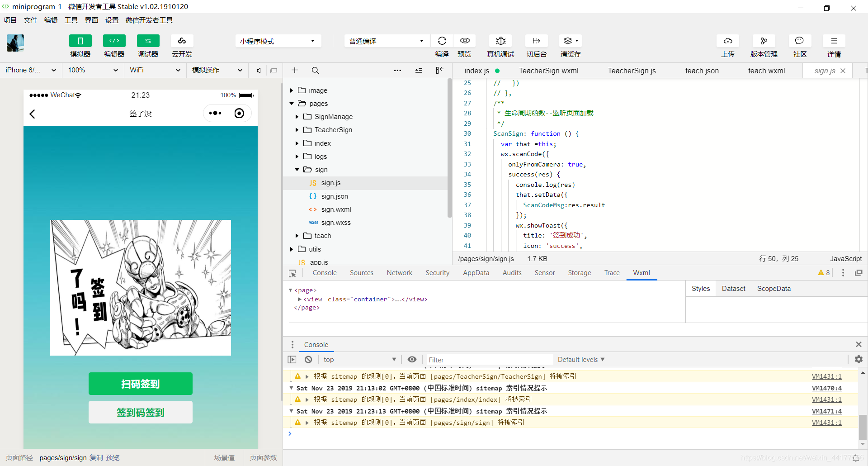Click the warnings count indicator
868x466 pixels.
824,273
